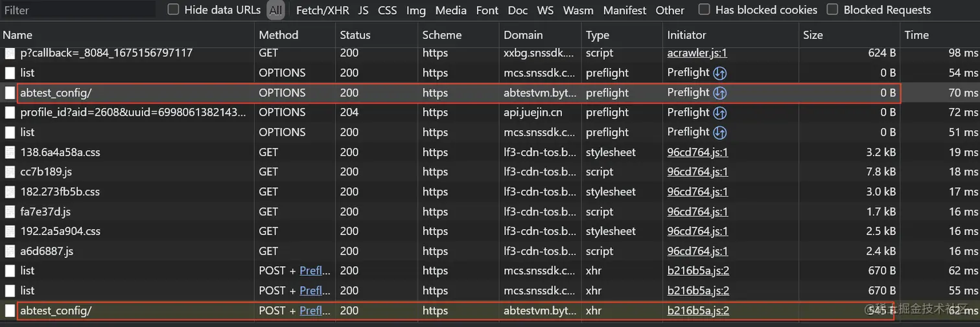Image resolution: width=980 pixels, height=327 pixels.
Task: Select the p?callback=_8084_1675156797117 request
Action: pyautogui.click(x=106, y=53)
